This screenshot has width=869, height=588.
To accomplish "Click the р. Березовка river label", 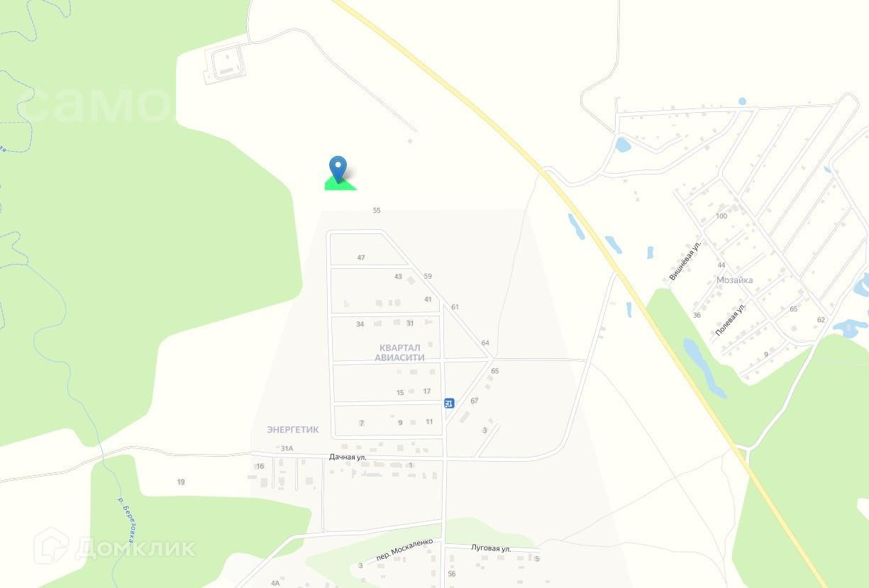I will point(127,521).
